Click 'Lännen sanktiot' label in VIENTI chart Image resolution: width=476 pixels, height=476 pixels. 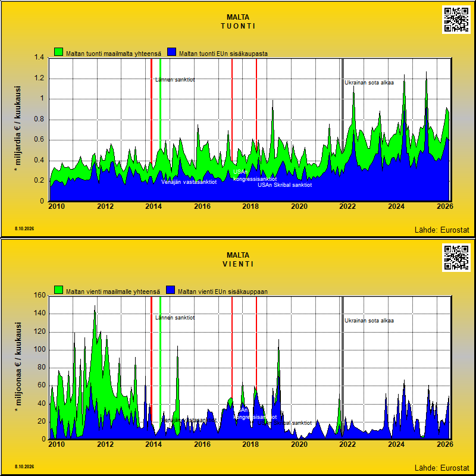pyautogui.click(x=175, y=318)
